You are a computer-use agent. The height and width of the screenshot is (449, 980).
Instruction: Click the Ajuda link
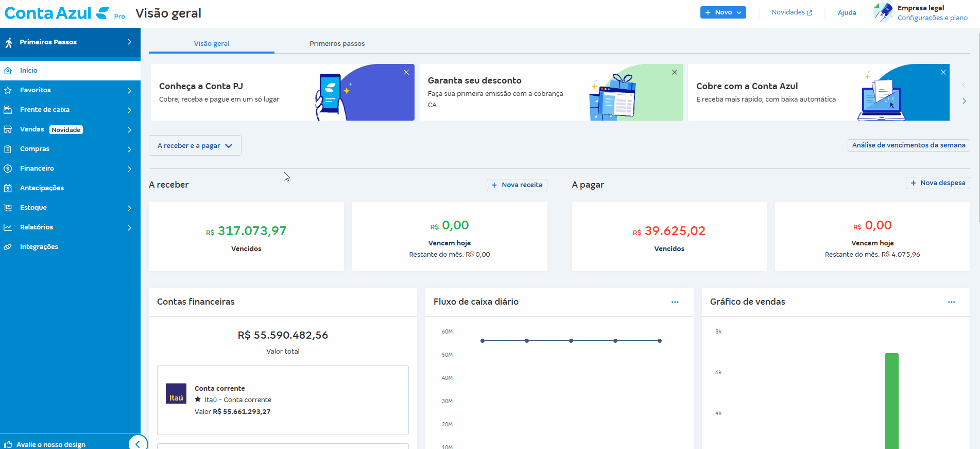tap(847, 13)
